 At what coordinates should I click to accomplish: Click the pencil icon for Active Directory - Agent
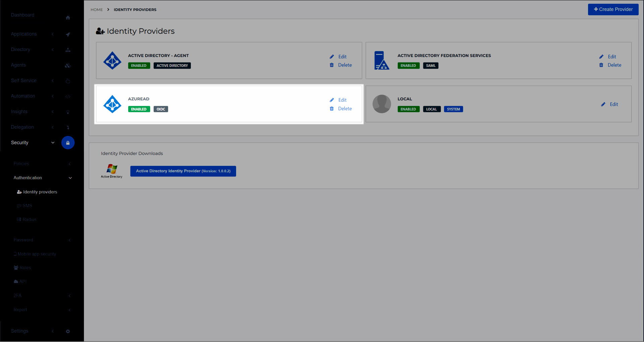[x=332, y=57]
